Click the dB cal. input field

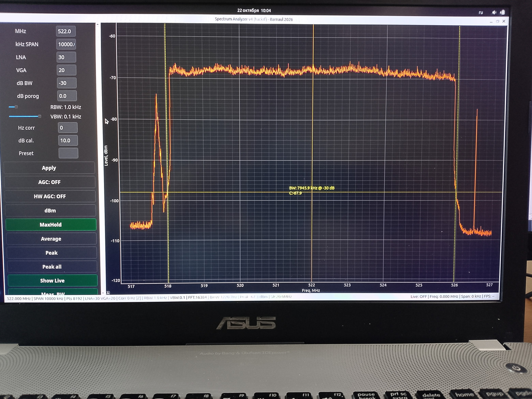[x=68, y=141]
